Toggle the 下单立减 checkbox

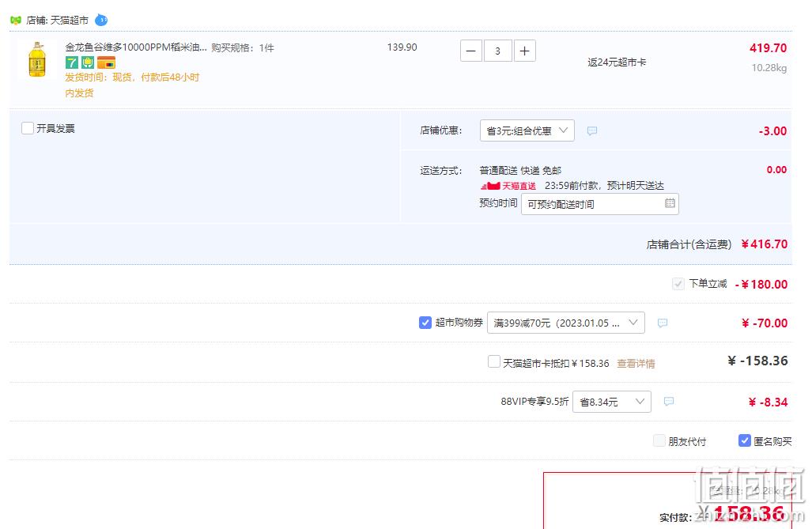pyautogui.click(x=678, y=283)
